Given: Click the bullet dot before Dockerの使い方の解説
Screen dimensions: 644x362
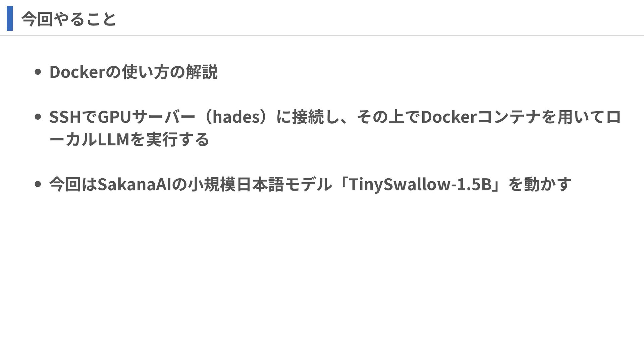Looking at the screenshot, I should [38, 72].
